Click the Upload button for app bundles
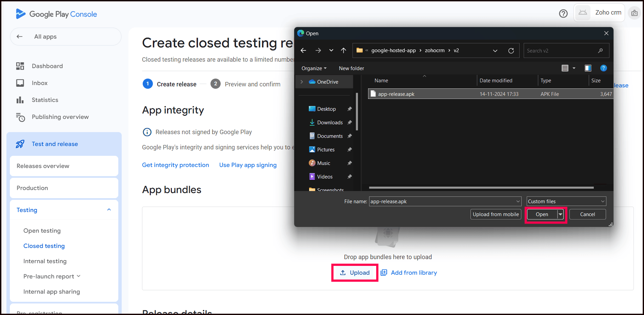Viewport: 644px width, 315px height. click(x=355, y=273)
